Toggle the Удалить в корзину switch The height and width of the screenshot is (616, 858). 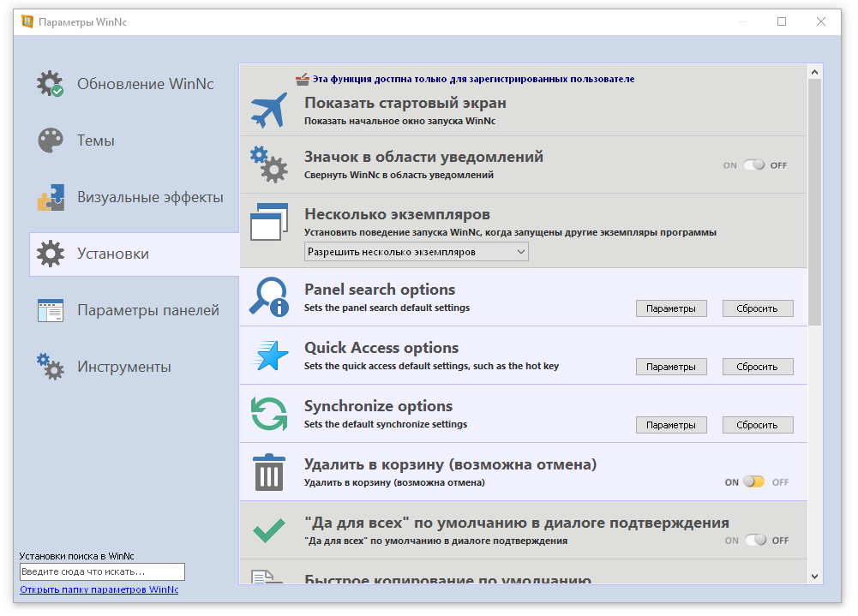tap(754, 482)
